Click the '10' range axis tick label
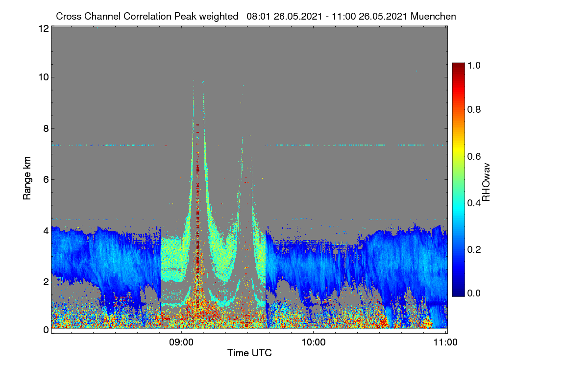 43,77
